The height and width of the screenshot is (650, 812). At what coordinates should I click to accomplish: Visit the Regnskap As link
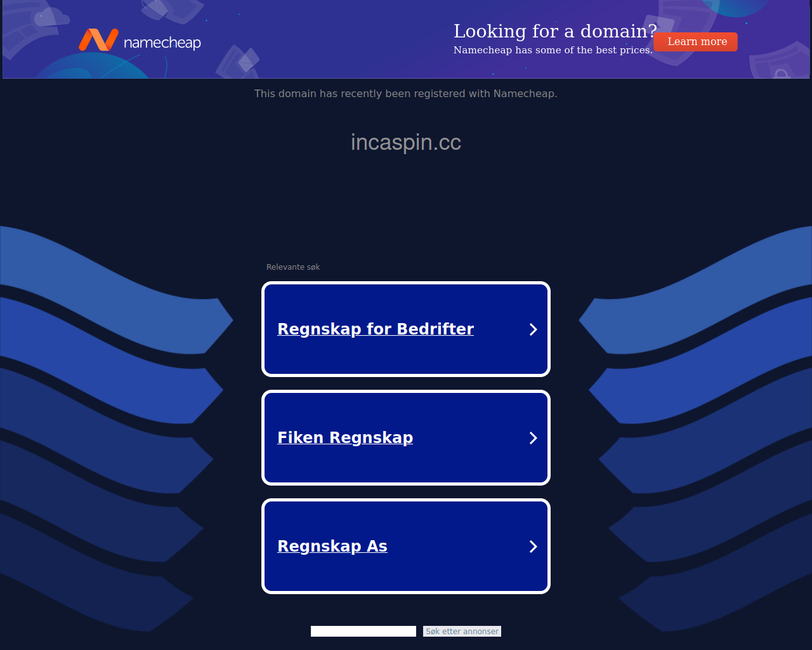332,546
